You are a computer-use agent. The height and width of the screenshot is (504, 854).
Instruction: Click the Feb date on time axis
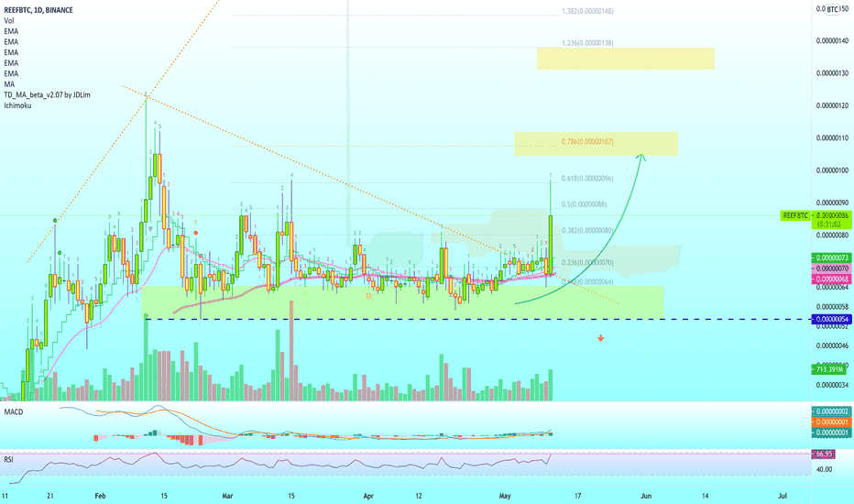point(100,496)
